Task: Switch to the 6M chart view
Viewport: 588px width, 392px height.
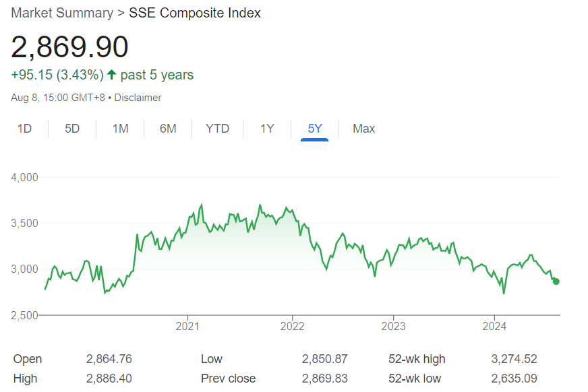Action: point(169,129)
